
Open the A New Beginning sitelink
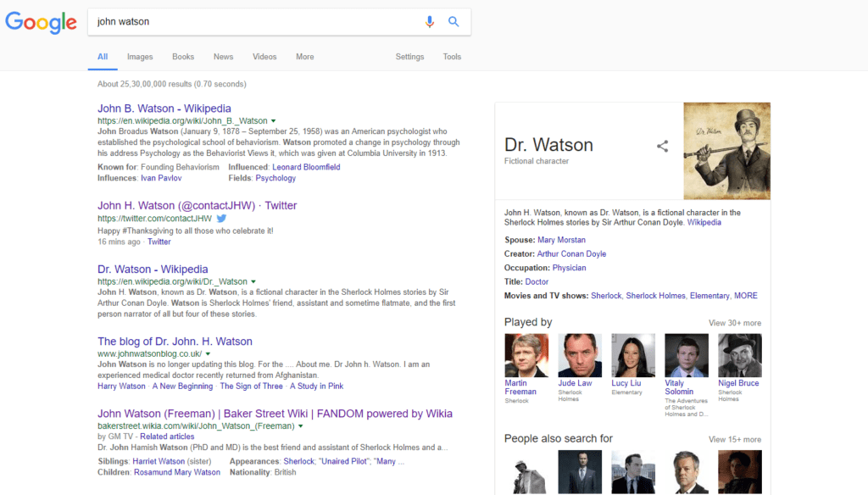point(183,387)
